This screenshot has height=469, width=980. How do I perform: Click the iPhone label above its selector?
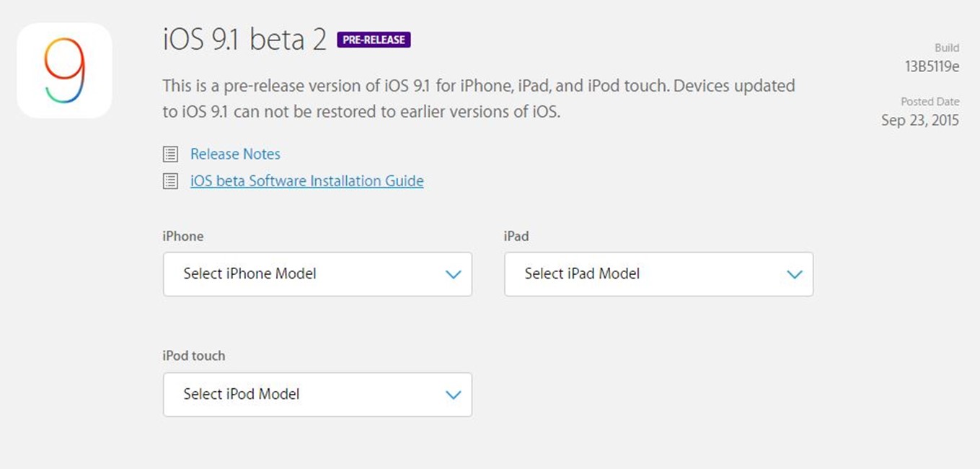point(183,236)
